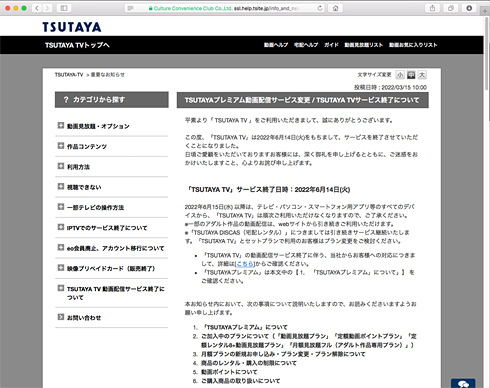
Task: Expand eo会員廃止、アカウント移行について category
Action: click(x=112, y=248)
